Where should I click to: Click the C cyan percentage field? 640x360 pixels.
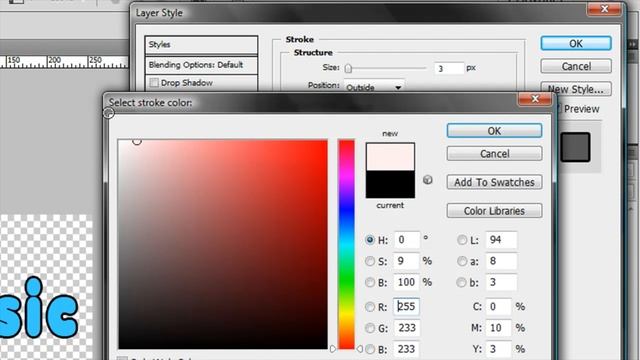tap(498, 307)
